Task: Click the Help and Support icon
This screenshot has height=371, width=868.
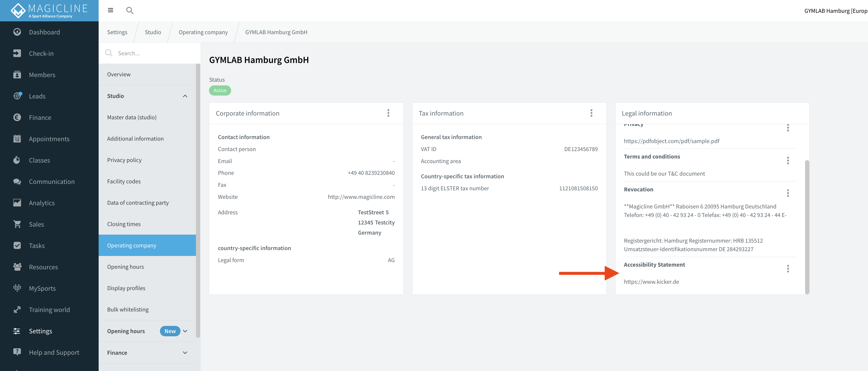Action: tap(17, 352)
